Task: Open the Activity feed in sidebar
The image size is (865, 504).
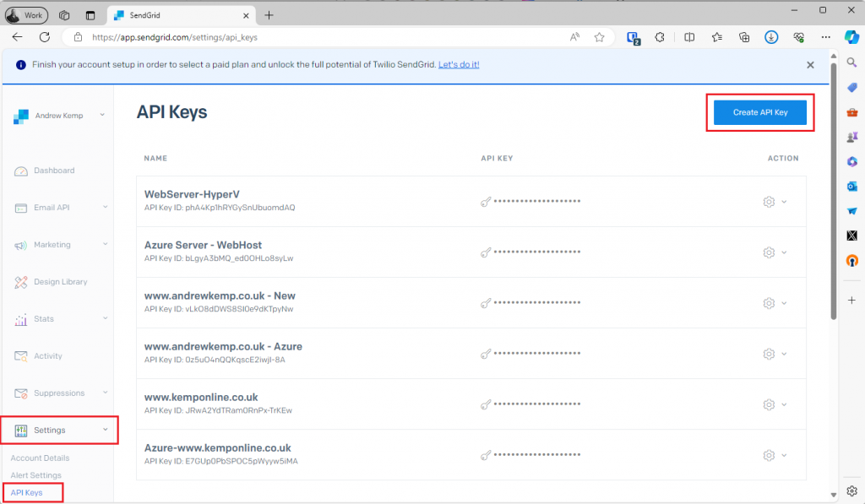Action: point(47,356)
